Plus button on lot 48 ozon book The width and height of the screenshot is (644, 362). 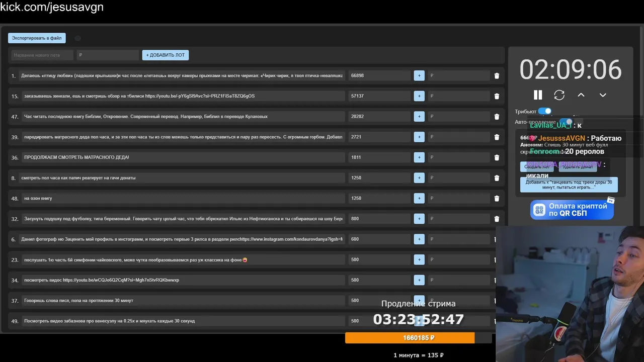[419, 198]
